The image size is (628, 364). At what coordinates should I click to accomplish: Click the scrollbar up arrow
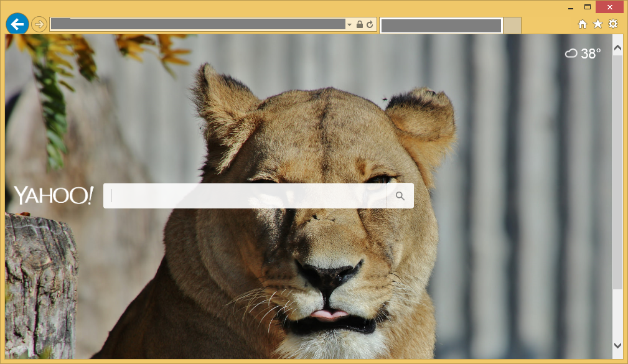pos(617,48)
